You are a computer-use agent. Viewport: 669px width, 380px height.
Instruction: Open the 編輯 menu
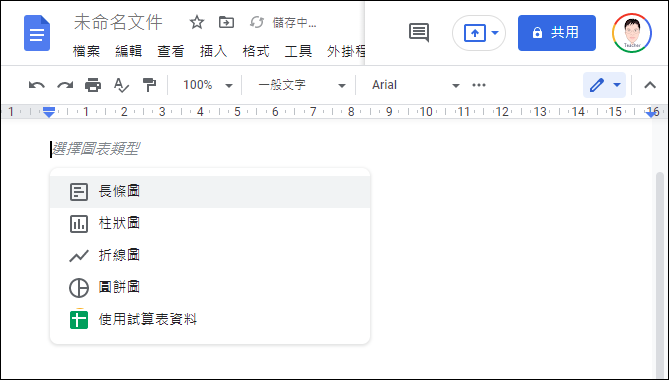click(128, 52)
